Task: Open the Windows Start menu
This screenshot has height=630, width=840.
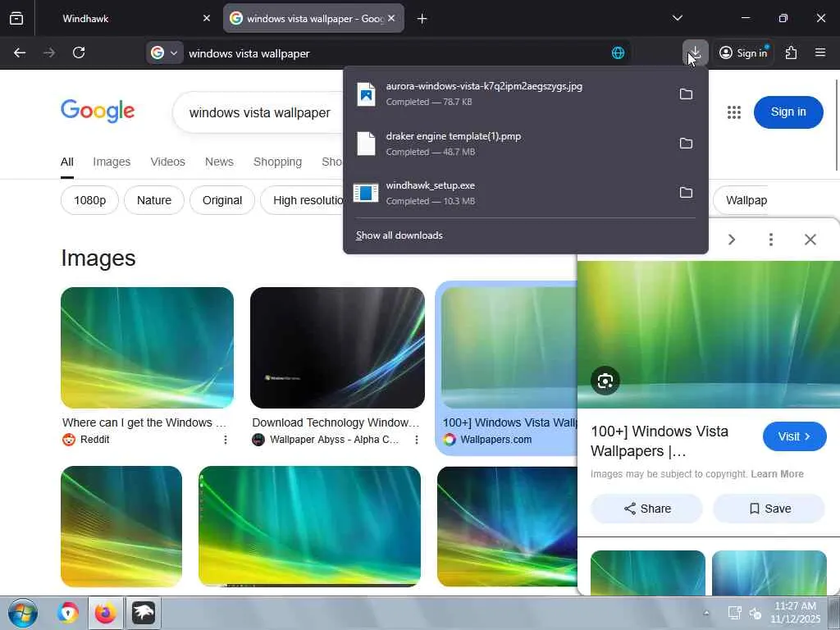Action: (x=23, y=613)
